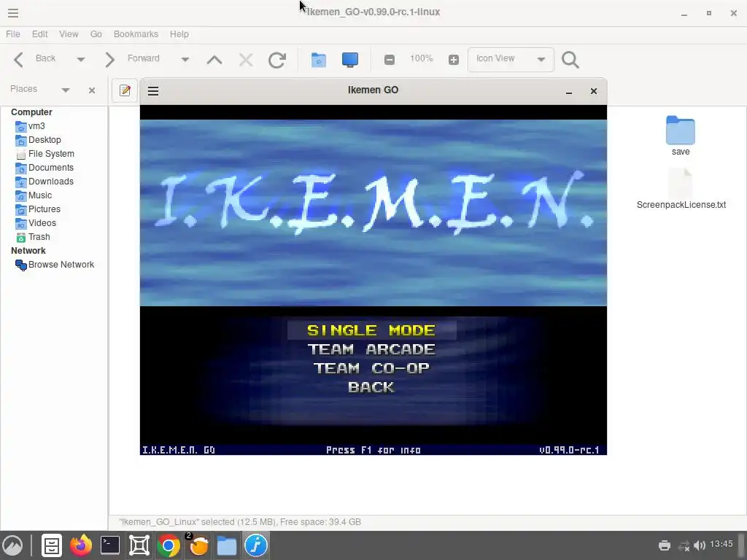Close the Places sidebar
Screen dimensions: 747x560
[92, 90]
